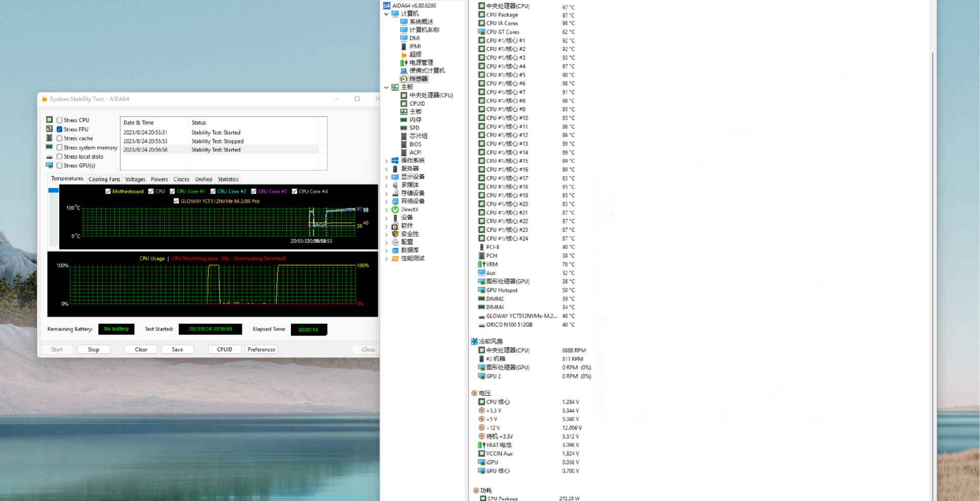Enable the Stress CPU checkbox
Image resolution: width=980 pixels, height=501 pixels.
[60, 121]
